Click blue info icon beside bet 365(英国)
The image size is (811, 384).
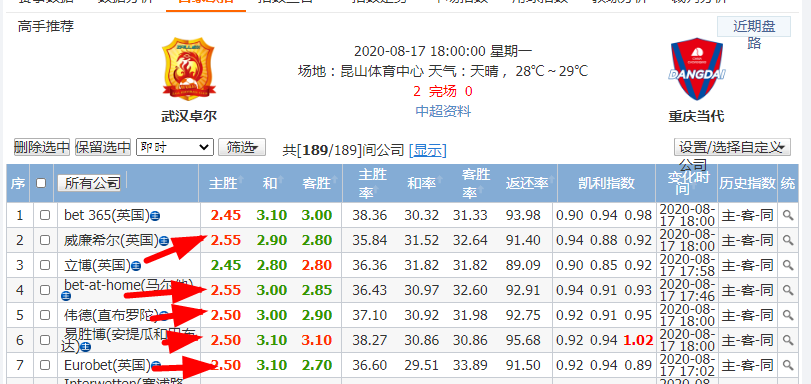155,215
